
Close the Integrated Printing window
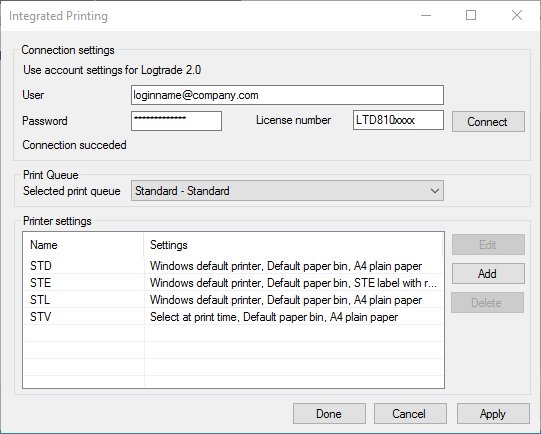click(517, 15)
